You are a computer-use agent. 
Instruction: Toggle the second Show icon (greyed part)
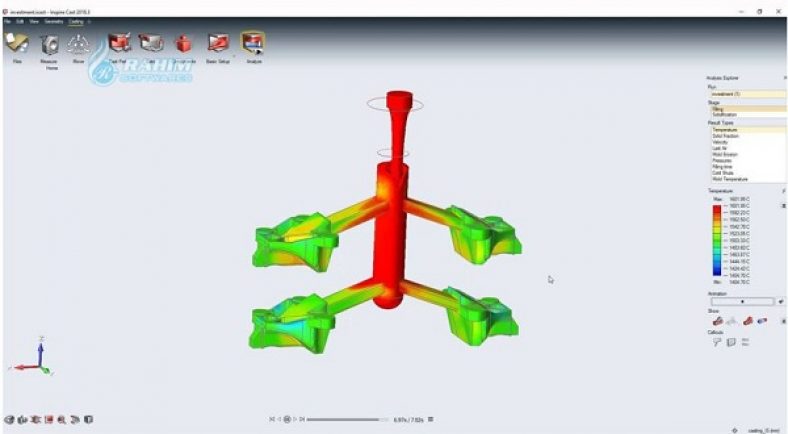click(732, 321)
